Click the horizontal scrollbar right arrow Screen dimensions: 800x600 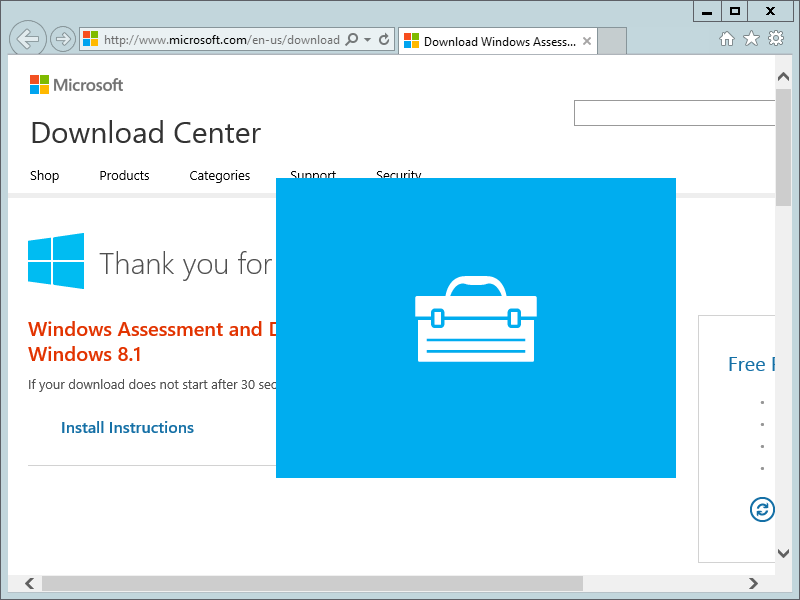point(753,583)
